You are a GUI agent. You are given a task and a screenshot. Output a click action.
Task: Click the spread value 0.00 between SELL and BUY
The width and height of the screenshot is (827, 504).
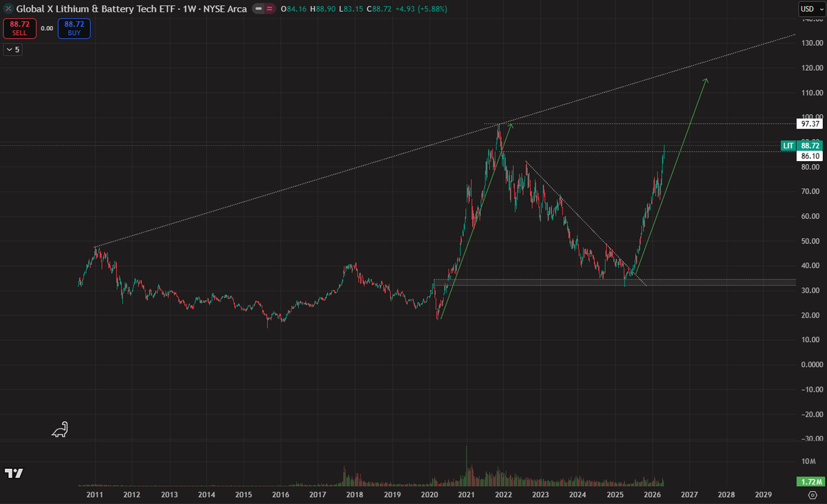47,28
